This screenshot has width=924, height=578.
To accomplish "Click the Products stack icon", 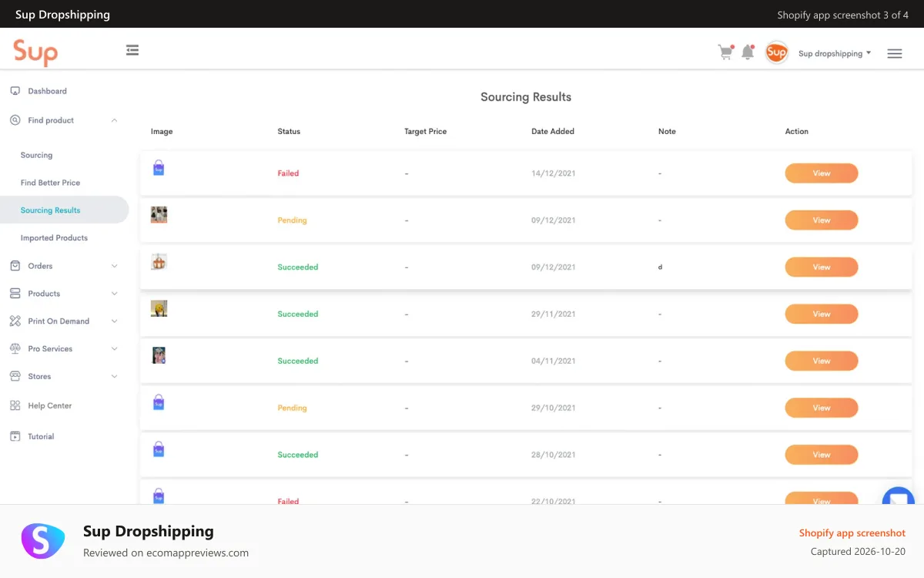I will (15, 294).
